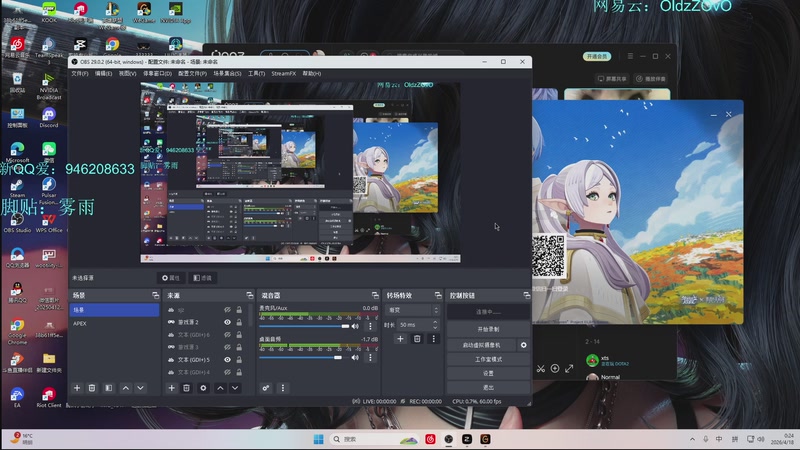Open mixer footer three-dot menu in the Audio Mixer (混音器)

(283, 388)
